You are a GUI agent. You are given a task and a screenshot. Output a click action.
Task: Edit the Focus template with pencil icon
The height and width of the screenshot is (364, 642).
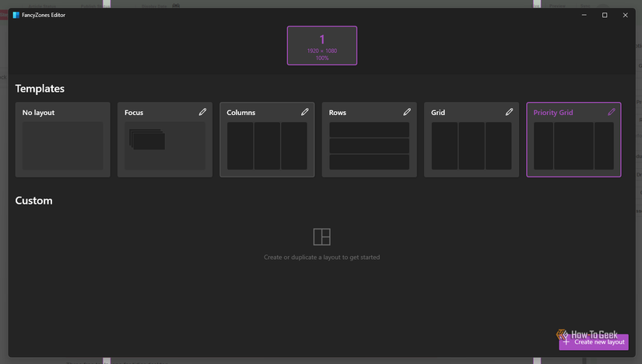(202, 112)
